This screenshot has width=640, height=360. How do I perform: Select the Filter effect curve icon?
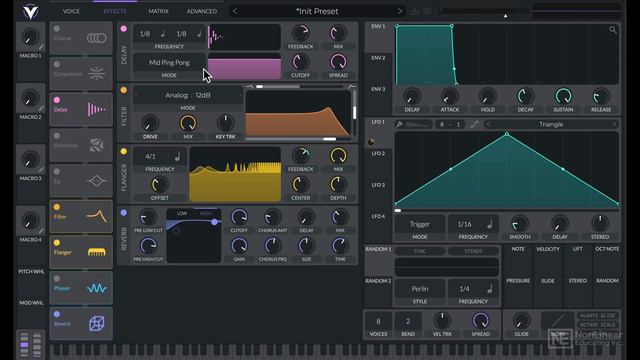click(97, 216)
